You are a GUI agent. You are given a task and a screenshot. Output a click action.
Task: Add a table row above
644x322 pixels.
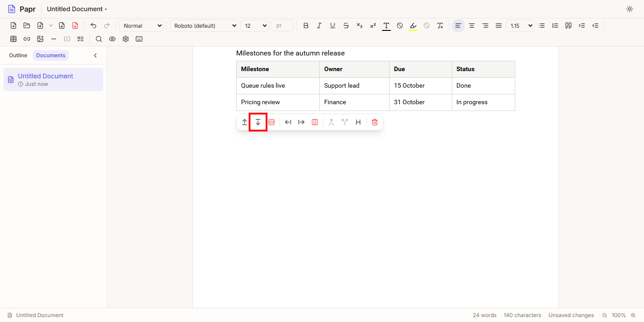tap(245, 122)
